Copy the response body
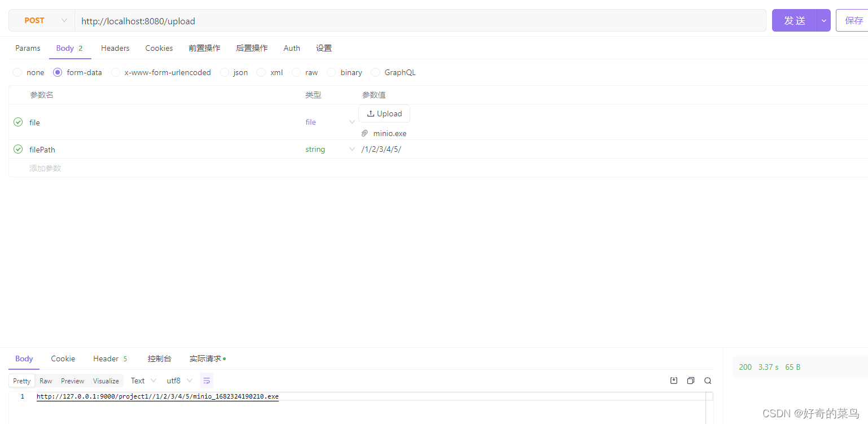 (x=691, y=381)
